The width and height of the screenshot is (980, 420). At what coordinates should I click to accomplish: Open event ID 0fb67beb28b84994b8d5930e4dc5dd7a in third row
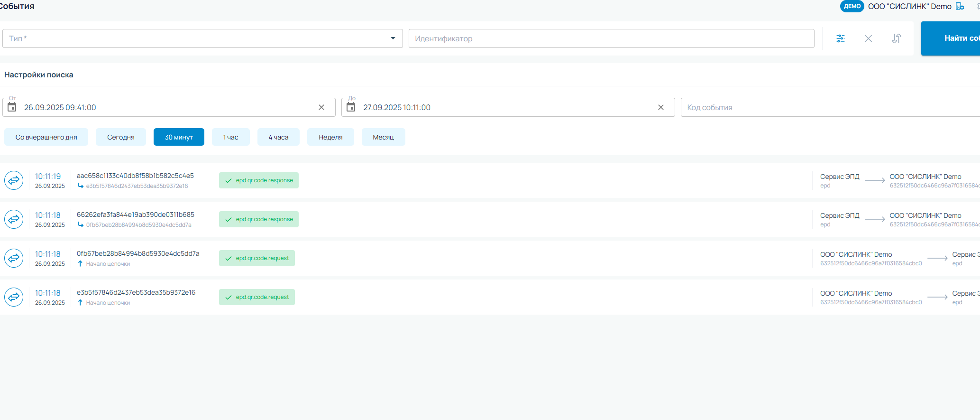(x=138, y=253)
